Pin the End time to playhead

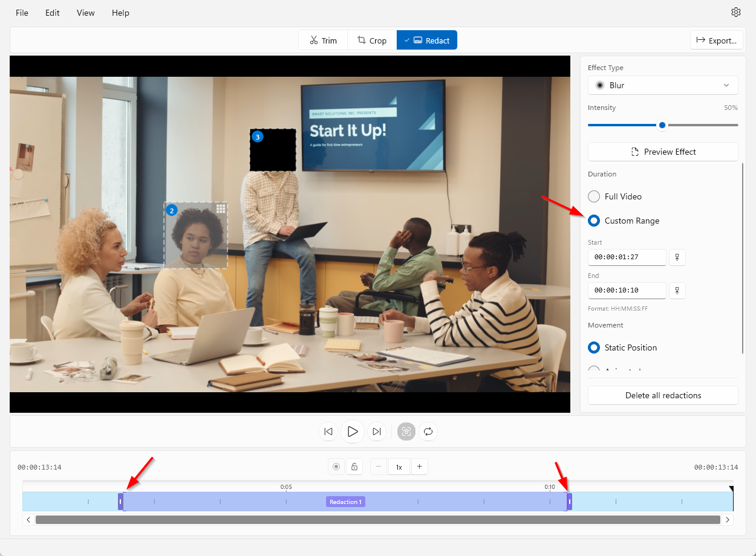coord(677,291)
